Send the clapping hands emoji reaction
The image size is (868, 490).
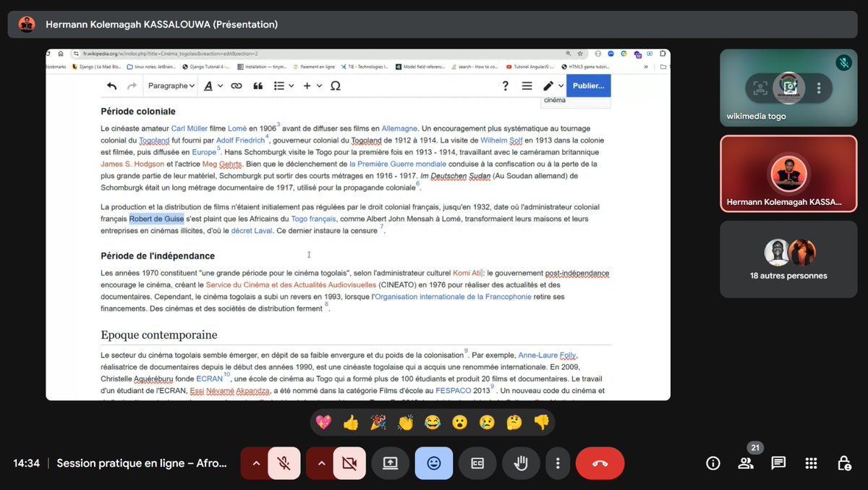(405, 423)
